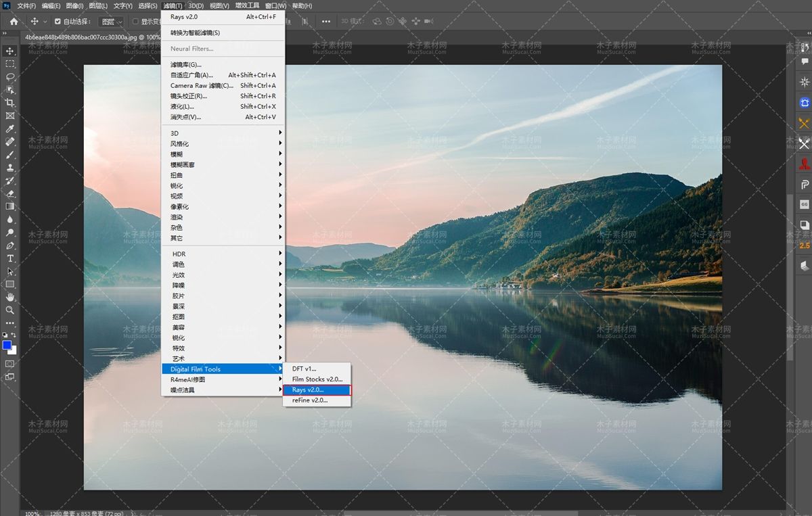Viewport: 812px width, 516px height.
Task: Swap foreground and background colors
Action: click(x=14, y=335)
